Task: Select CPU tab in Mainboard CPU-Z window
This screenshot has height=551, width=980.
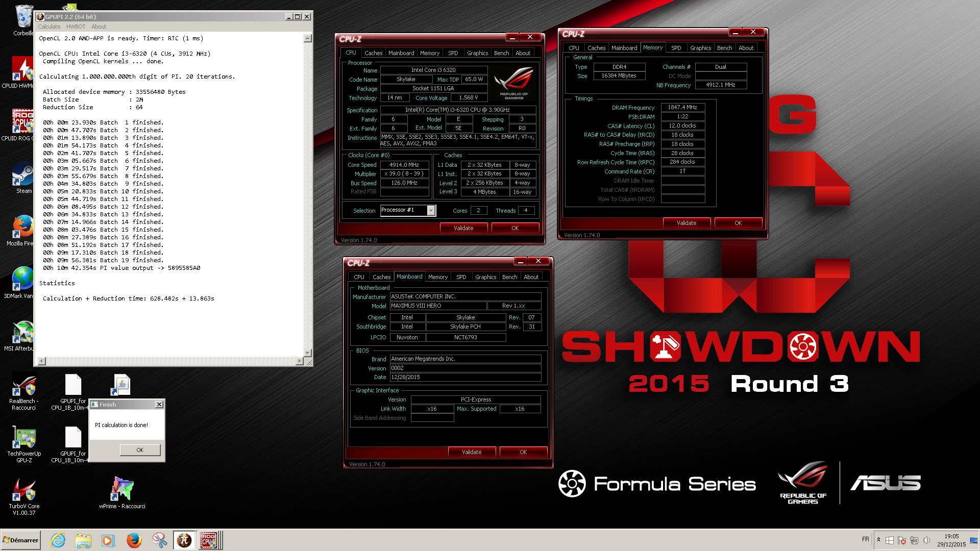Action: [x=359, y=277]
